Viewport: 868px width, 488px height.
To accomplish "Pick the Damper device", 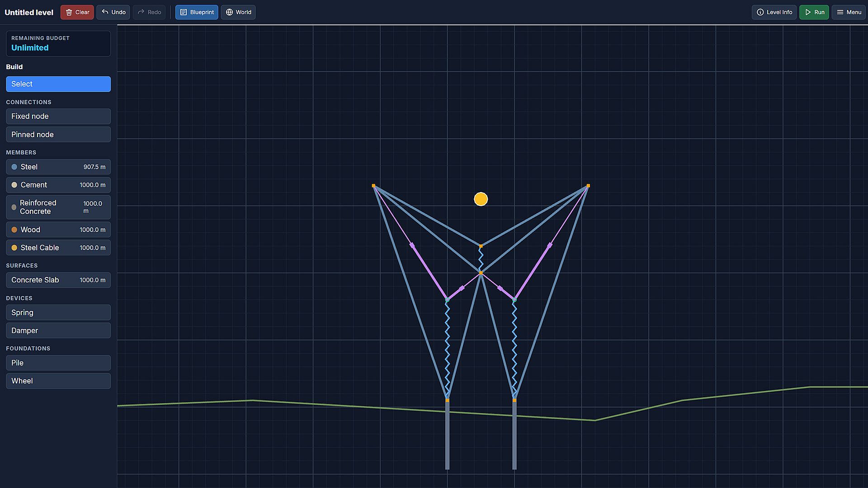I will 58,331.
